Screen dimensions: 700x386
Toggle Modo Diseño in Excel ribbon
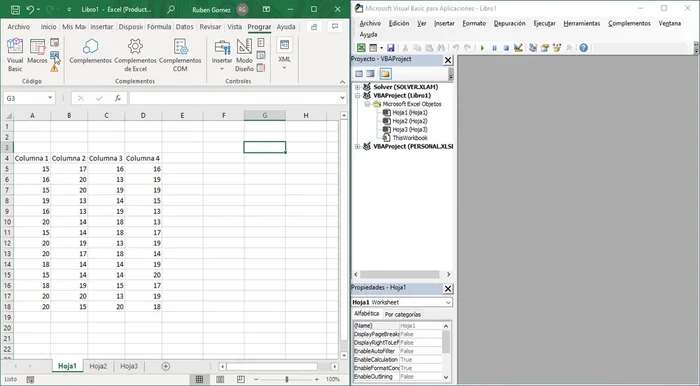244,55
